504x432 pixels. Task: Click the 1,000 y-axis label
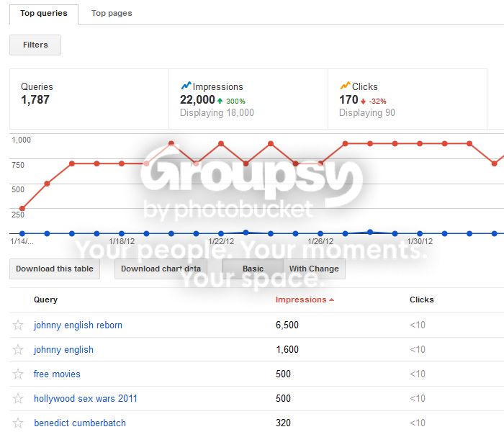pyautogui.click(x=21, y=140)
